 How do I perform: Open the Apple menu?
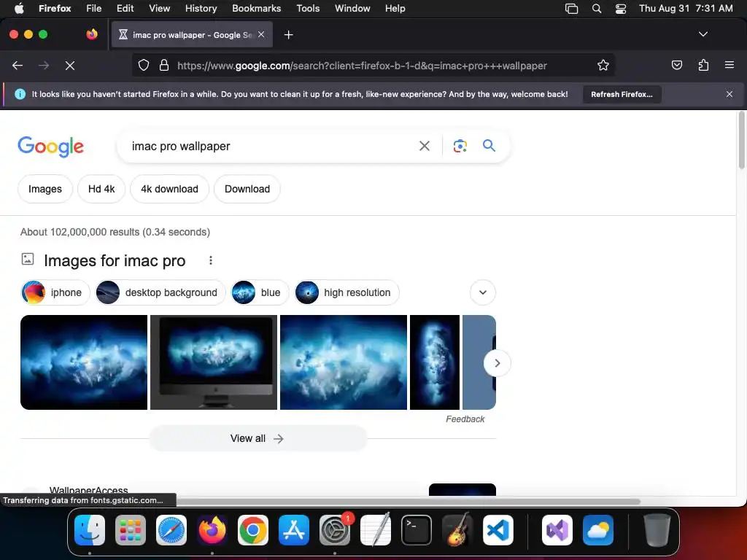(19, 8)
